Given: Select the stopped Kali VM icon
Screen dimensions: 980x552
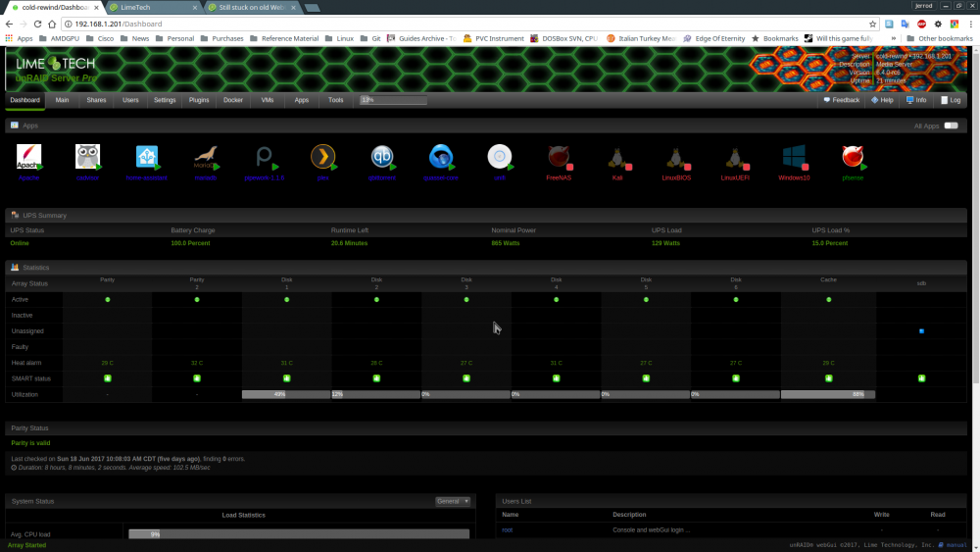Looking at the screenshot, I should tap(617, 156).
